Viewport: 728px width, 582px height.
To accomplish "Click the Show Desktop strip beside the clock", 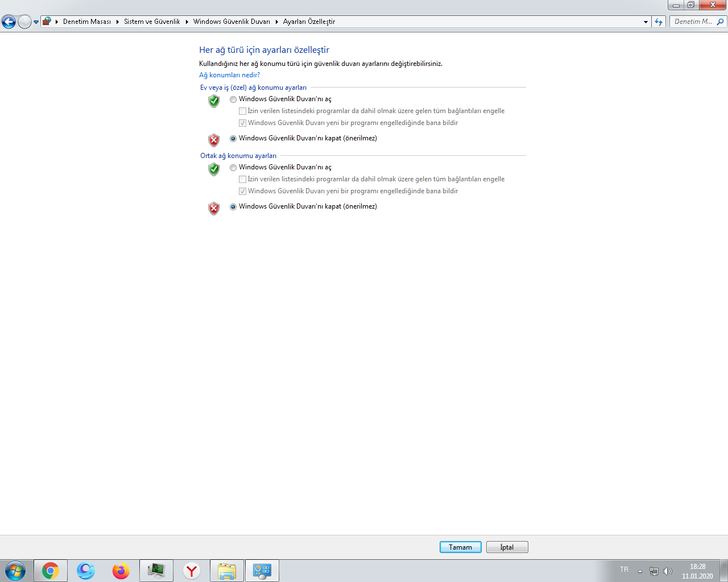I will tap(723, 571).
